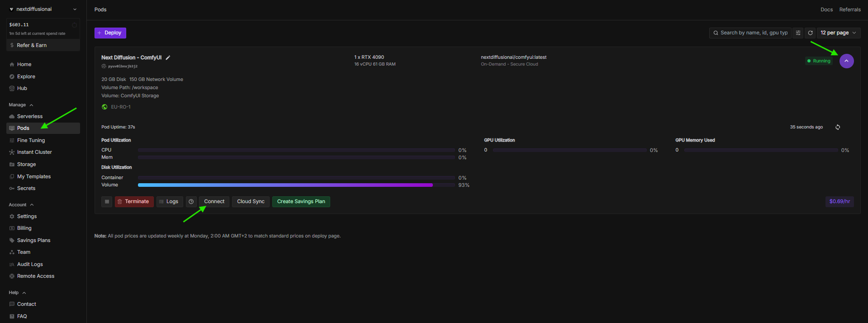Click the house icon for Home
This screenshot has height=323, width=868.
click(x=12, y=65)
